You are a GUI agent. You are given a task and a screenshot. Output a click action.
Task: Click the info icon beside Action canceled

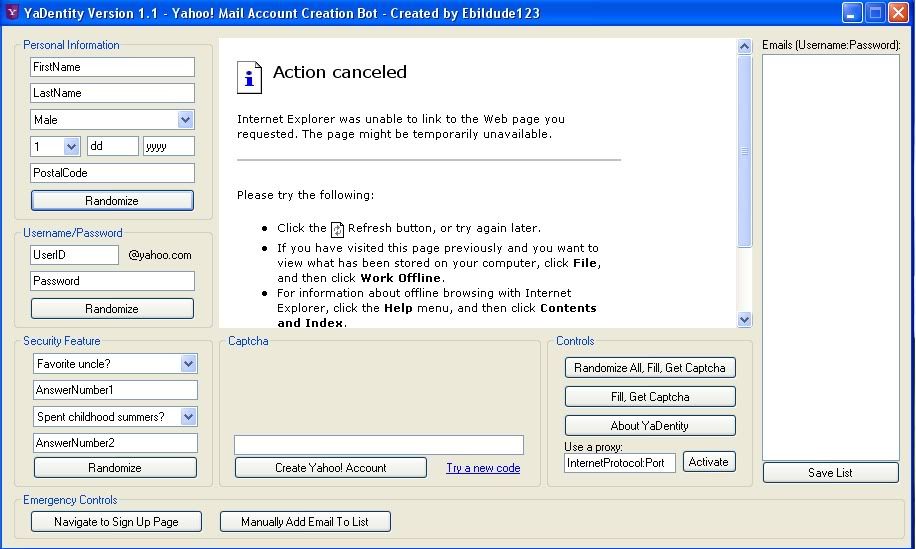[x=249, y=78]
